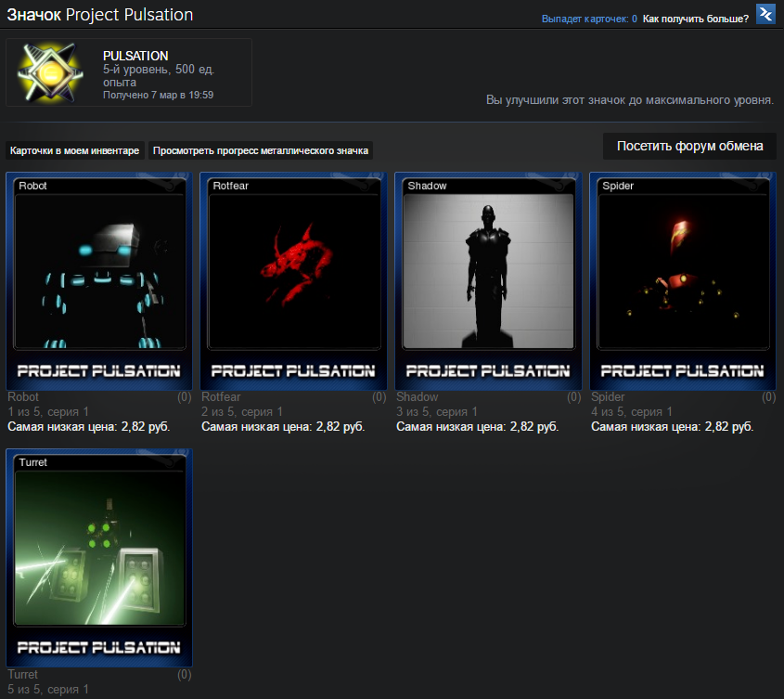The image size is (784, 699).
Task: Click the max level notice 'Вы улучшили этот значок'
Action: coord(629,100)
